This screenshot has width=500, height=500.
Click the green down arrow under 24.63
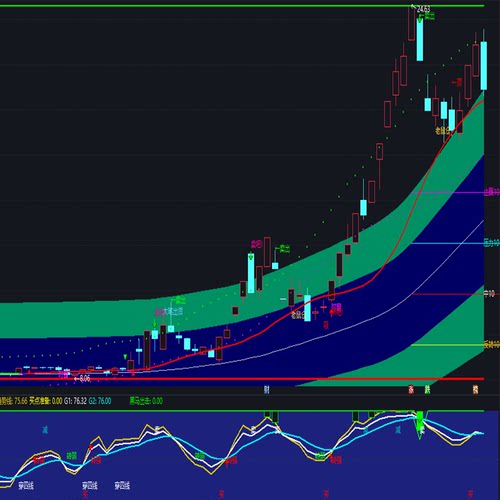(420, 19)
